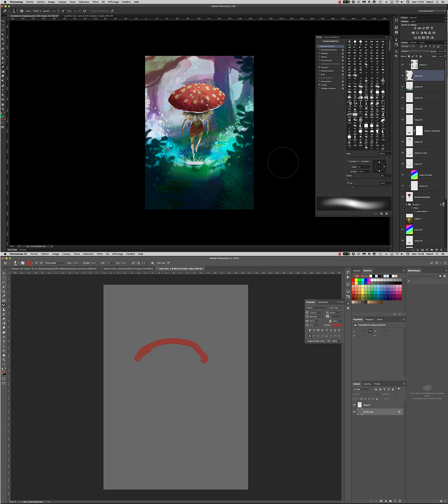This screenshot has height=504, width=448.
Task: Choose the Crop tool in Photoshop CC toolbar
Action: tap(4, 291)
